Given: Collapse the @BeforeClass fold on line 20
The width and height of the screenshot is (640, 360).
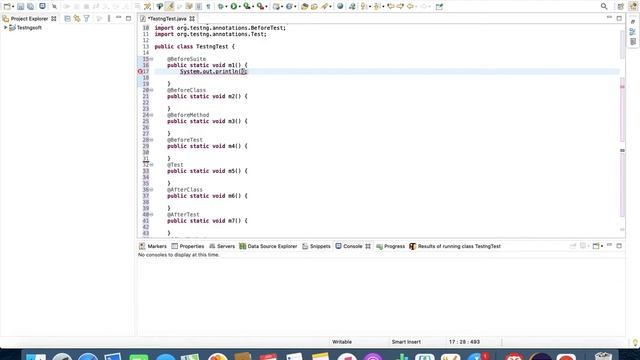Looking at the screenshot, I should click(x=151, y=90).
